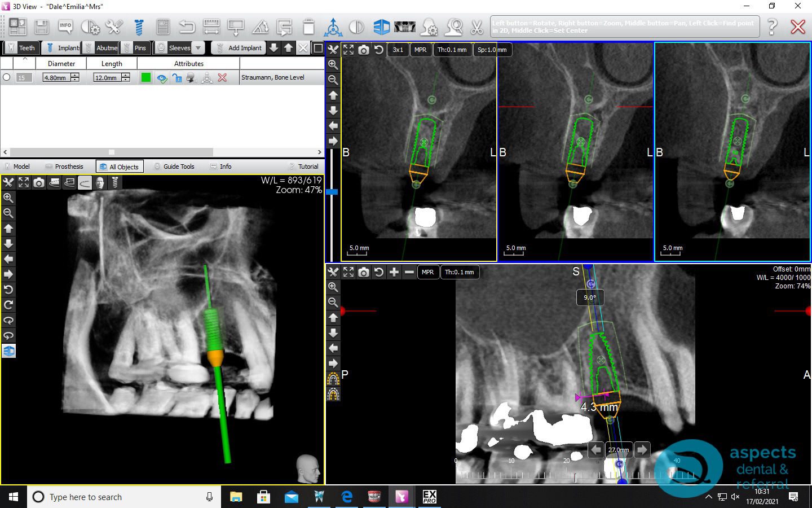812x508 pixels.
Task: Click reset icon in cross-section view toolbar
Action: tap(379, 50)
